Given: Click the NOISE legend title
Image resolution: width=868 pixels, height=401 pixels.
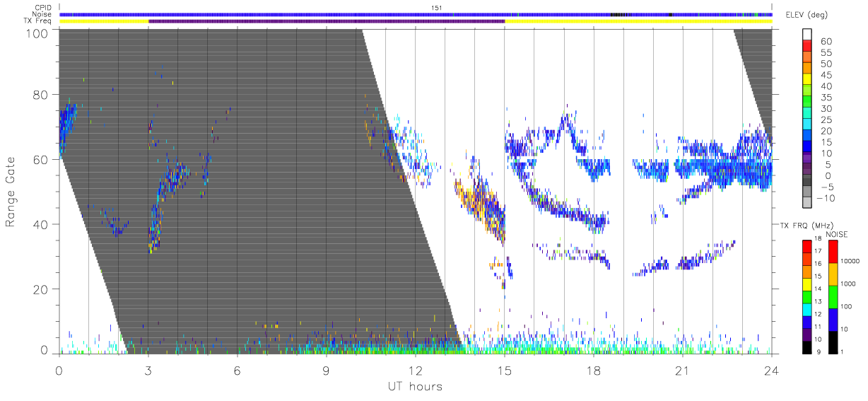Looking at the screenshot, I should 837,234.
